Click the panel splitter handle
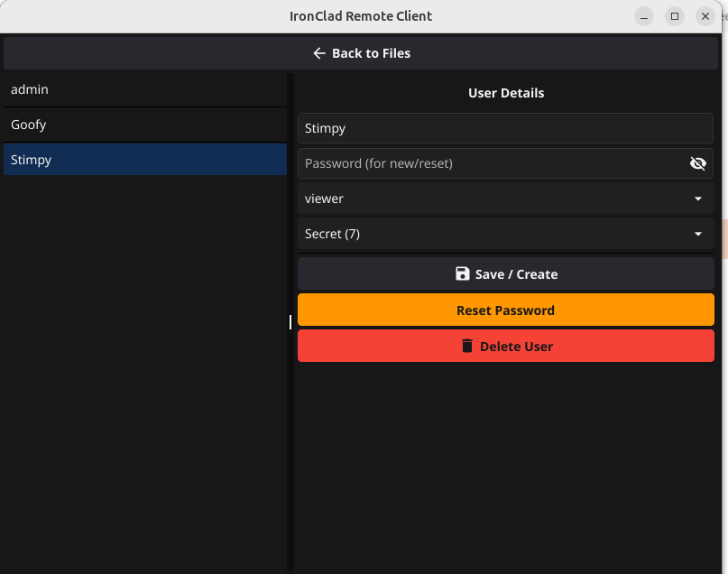Screen dimensions: 728x574 290,322
